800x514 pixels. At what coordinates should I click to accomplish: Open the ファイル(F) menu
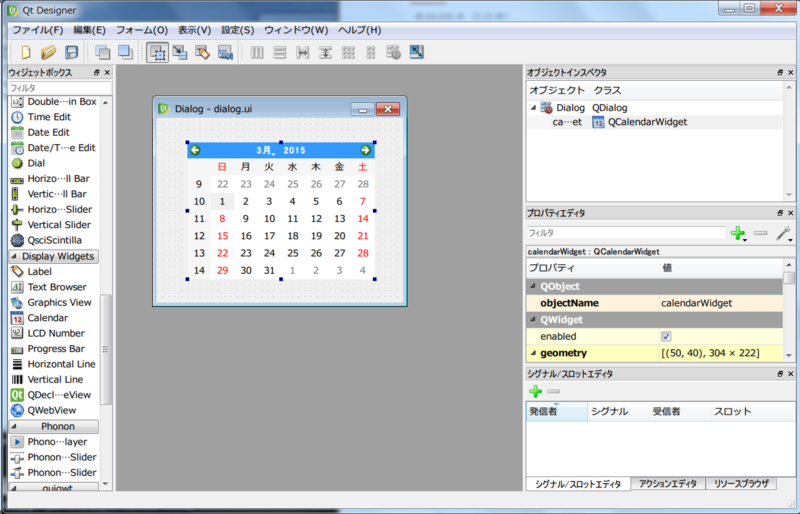[x=38, y=30]
